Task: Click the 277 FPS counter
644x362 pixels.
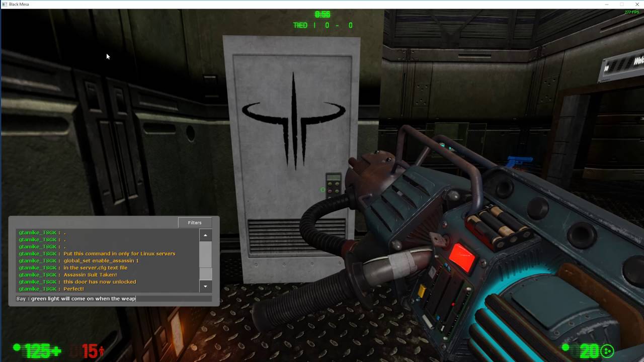Action: pyautogui.click(x=631, y=12)
